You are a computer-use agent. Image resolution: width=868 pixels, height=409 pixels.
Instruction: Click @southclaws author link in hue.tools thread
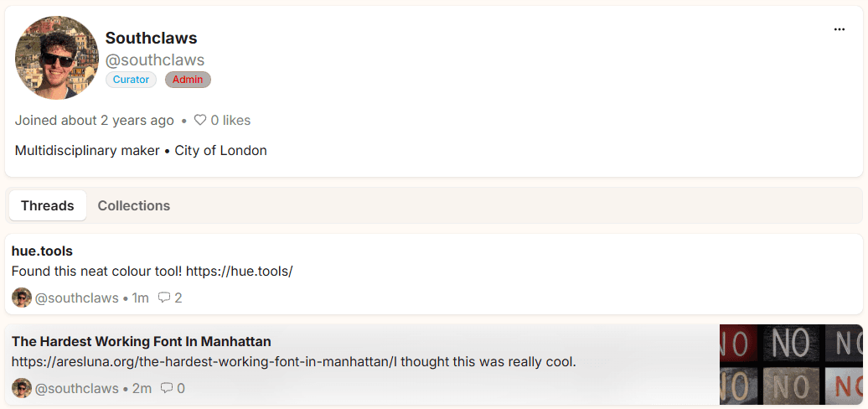tap(77, 298)
